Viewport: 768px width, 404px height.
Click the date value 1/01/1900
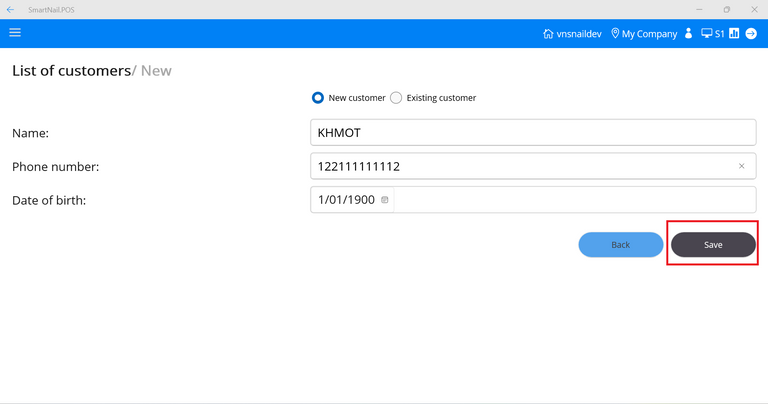[346, 200]
